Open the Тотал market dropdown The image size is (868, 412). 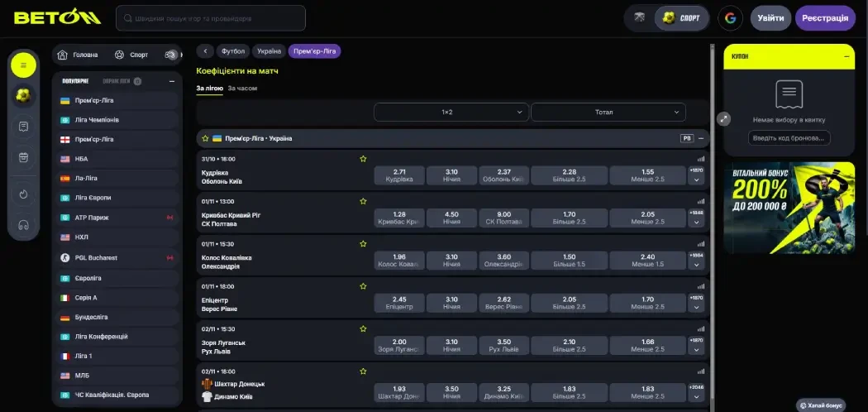coord(608,112)
